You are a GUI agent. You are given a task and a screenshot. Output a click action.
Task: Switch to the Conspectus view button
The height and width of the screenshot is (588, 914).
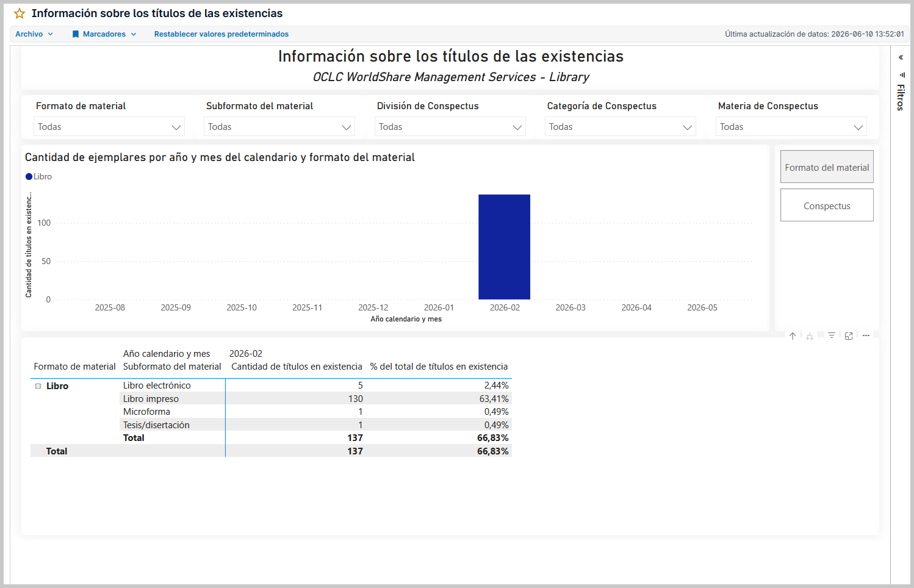827,205
